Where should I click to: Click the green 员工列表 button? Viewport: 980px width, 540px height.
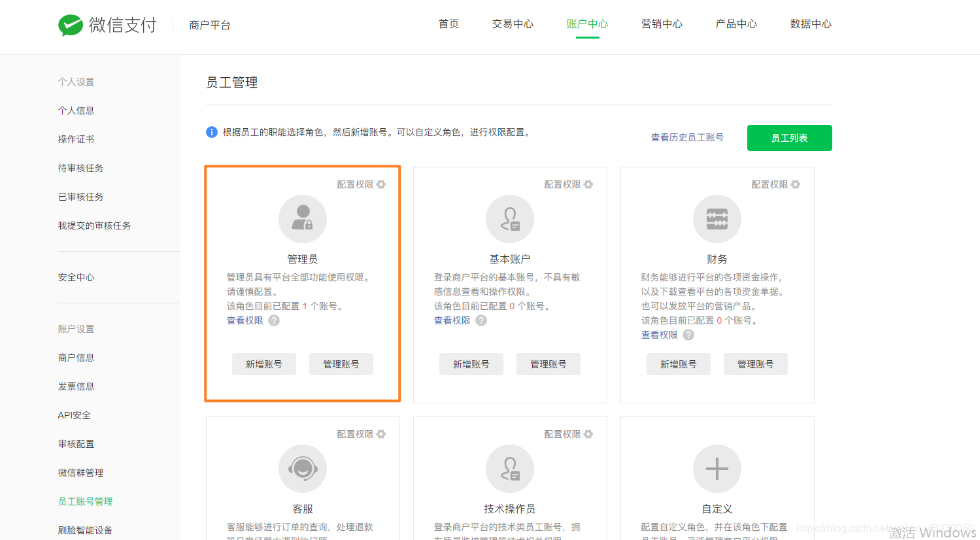(x=790, y=138)
